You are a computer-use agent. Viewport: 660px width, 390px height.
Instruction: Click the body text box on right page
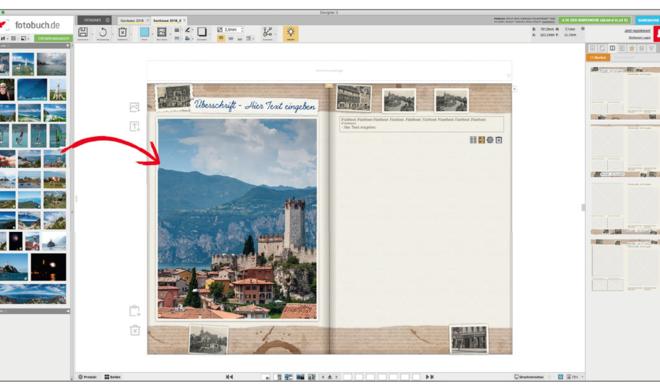tap(421, 124)
